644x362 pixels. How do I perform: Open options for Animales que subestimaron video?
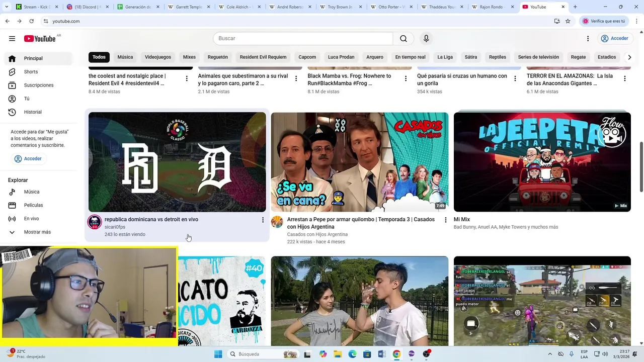296,78
